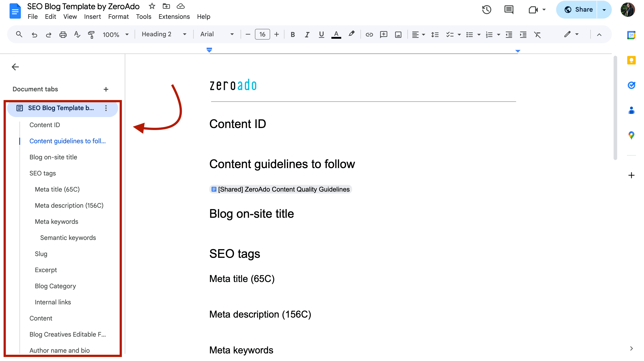Open the zoom 100% dropdown
This screenshot has width=644, height=361.
[116, 34]
